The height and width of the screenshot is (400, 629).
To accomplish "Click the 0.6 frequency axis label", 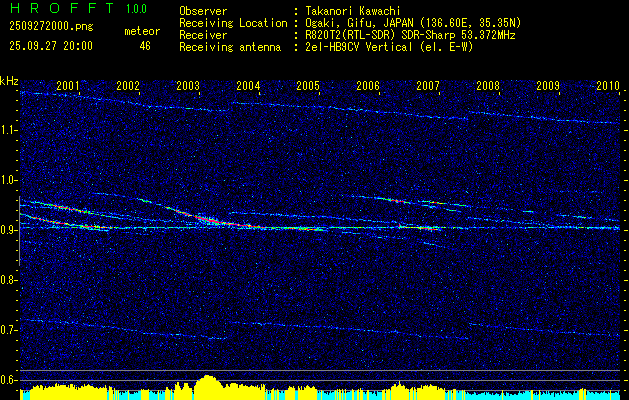I will point(9,380).
